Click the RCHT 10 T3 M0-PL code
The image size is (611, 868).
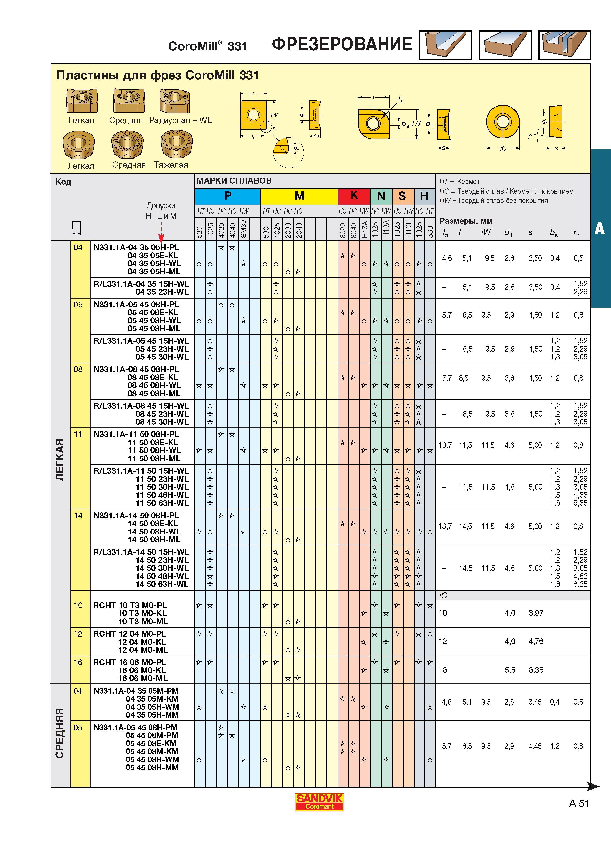pyautogui.click(x=130, y=605)
